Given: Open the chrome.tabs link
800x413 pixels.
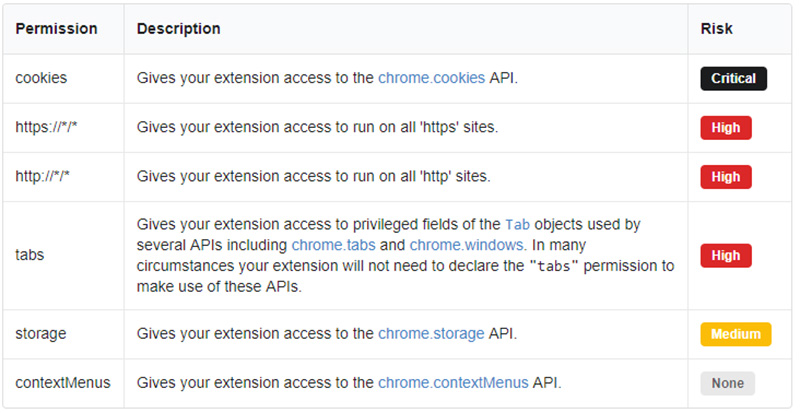Looking at the screenshot, I should coord(333,245).
